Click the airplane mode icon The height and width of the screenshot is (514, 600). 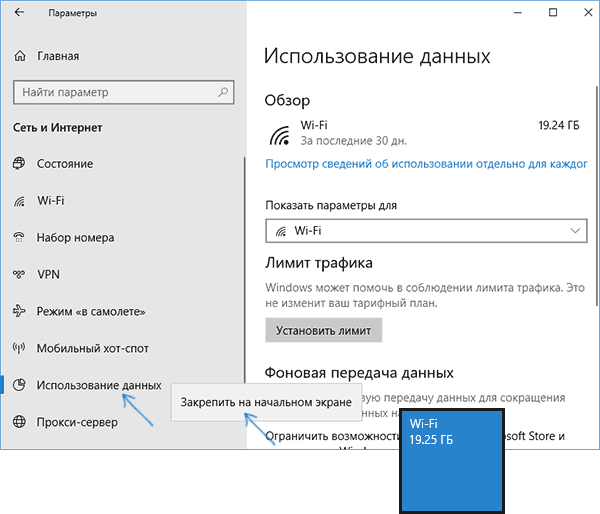19,311
